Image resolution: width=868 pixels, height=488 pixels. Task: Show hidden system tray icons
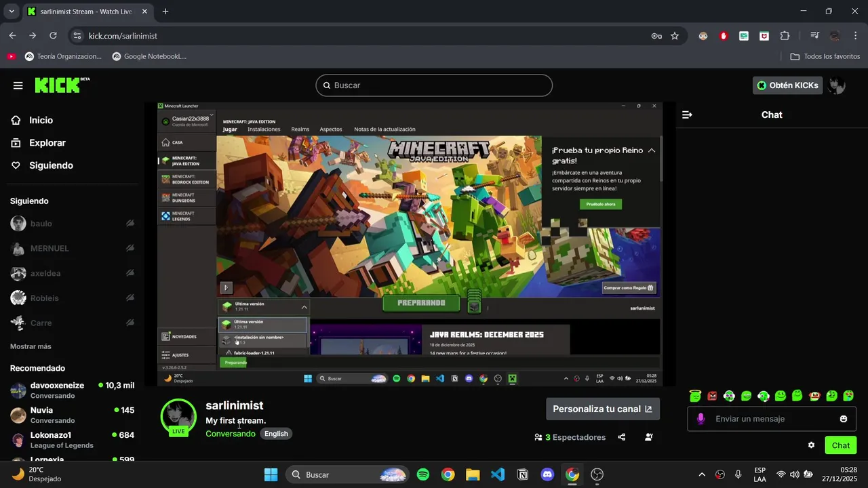point(702,474)
